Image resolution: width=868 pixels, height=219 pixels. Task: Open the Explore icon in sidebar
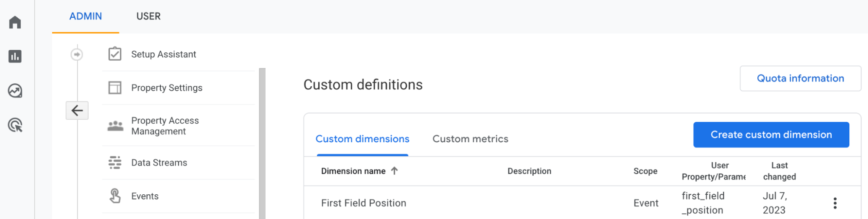15,91
